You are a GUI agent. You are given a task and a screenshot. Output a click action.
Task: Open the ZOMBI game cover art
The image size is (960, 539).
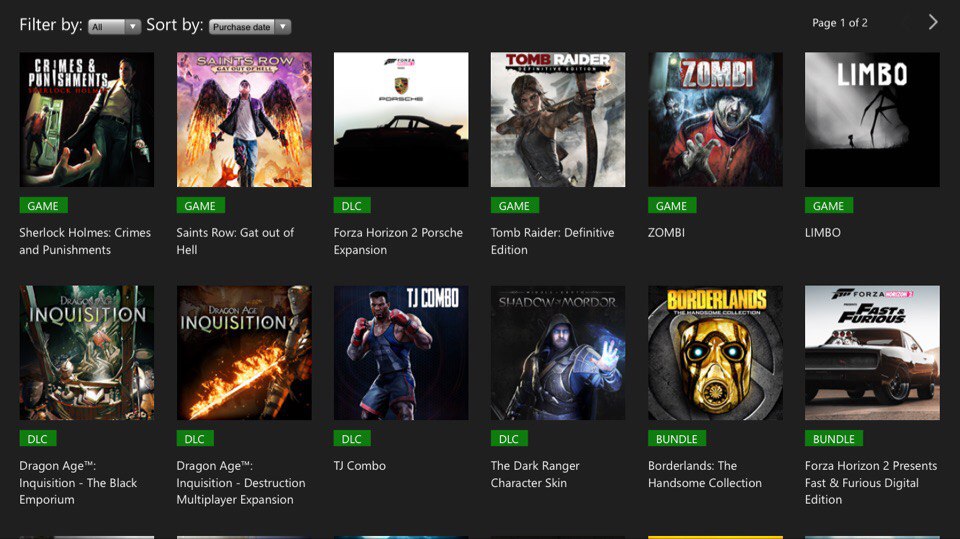pyautogui.click(x=715, y=119)
